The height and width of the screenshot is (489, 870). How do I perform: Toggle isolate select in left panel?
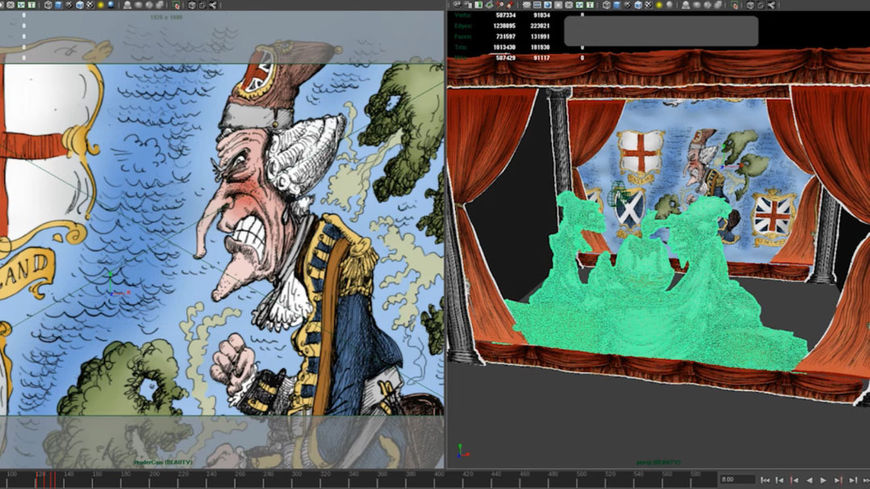(x=176, y=5)
